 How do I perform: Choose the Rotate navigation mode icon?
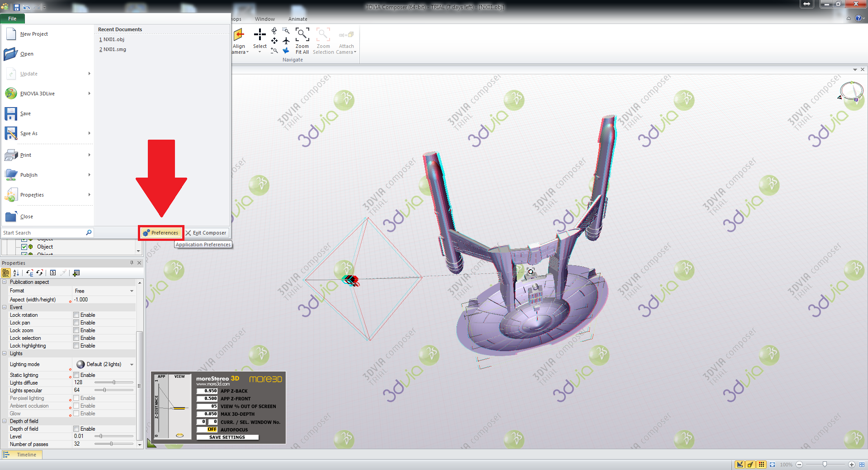(x=274, y=31)
